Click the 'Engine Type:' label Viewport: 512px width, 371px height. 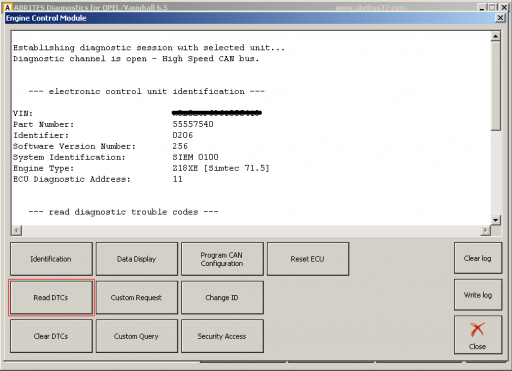[43, 169]
